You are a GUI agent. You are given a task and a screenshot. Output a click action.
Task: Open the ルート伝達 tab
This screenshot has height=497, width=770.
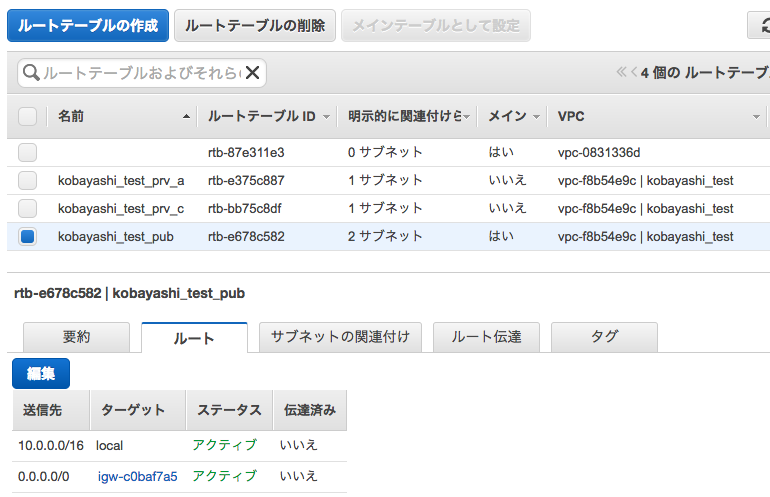click(486, 337)
